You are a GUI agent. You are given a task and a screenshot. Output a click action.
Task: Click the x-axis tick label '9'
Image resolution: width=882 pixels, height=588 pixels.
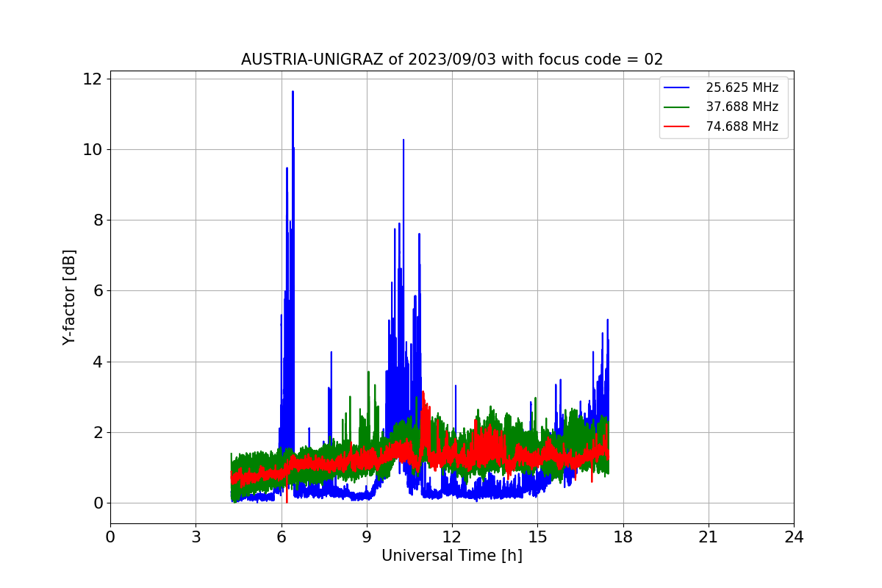tap(367, 537)
